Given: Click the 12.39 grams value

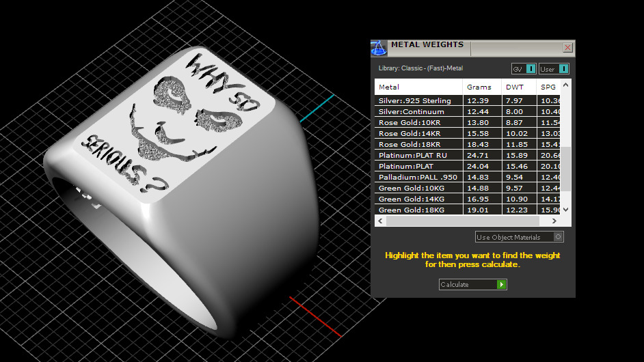Looking at the screenshot, I should point(478,100).
